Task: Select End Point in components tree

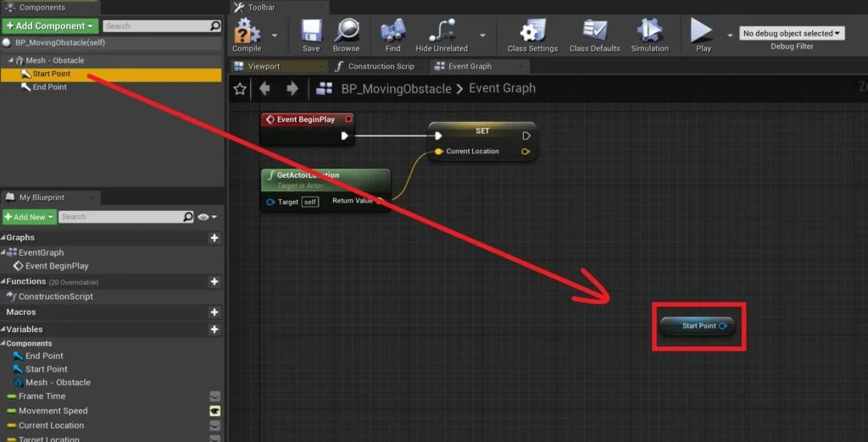Action: pos(49,87)
